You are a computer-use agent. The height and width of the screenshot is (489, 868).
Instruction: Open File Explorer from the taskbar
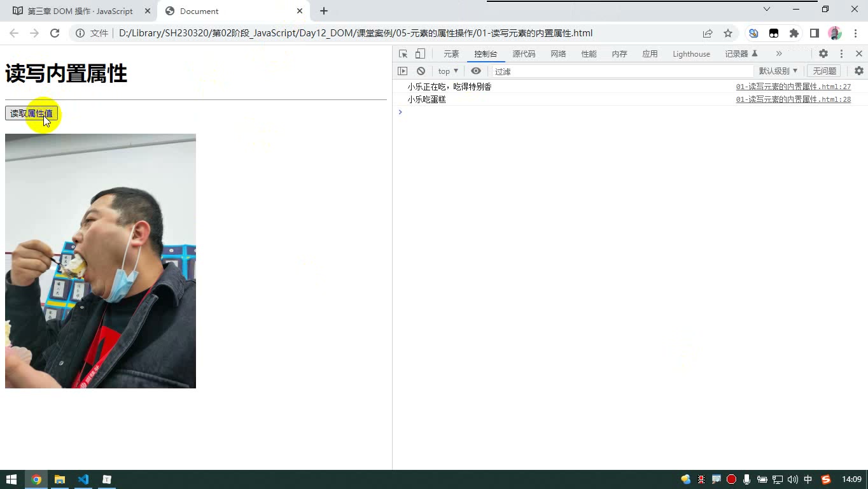tap(60, 479)
